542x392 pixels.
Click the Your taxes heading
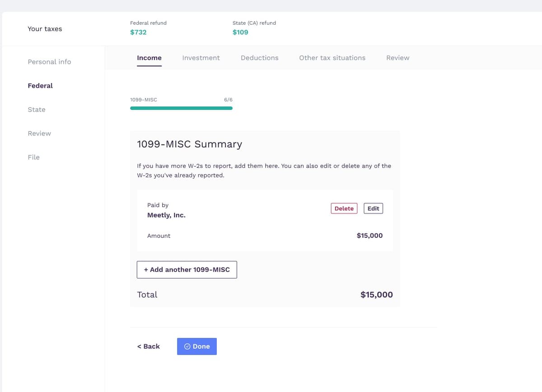pyautogui.click(x=45, y=28)
